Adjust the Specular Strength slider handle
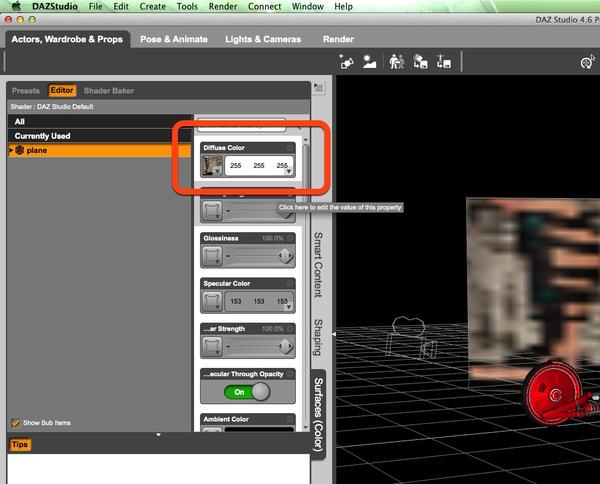The height and width of the screenshot is (484, 600). (285, 347)
